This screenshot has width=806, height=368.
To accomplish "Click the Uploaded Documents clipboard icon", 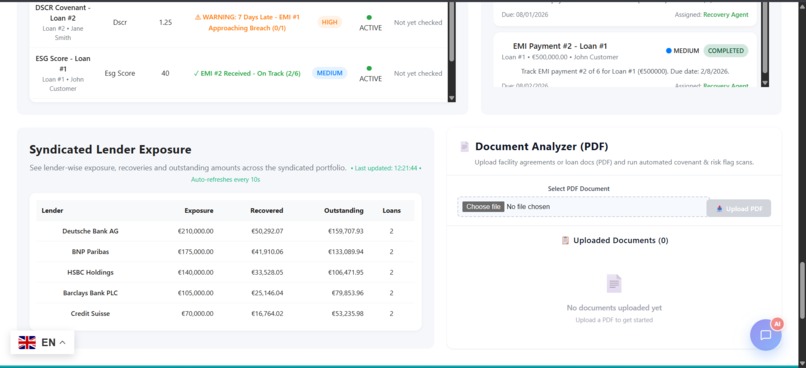I will (x=565, y=240).
